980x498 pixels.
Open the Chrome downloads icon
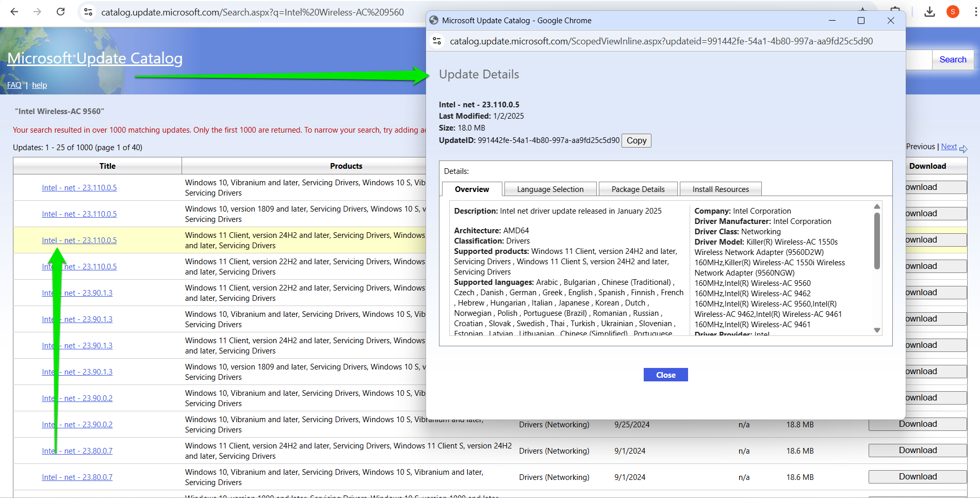click(x=929, y=12)
